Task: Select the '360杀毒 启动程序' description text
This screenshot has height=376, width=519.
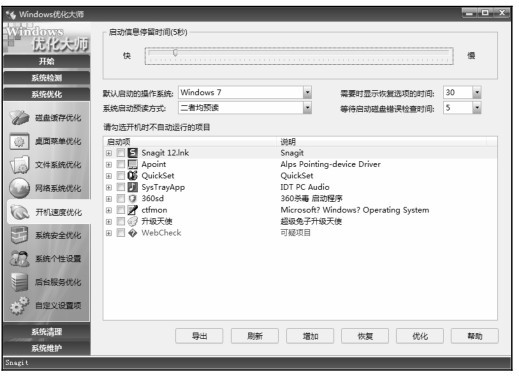Action: [x=311, y=199]
